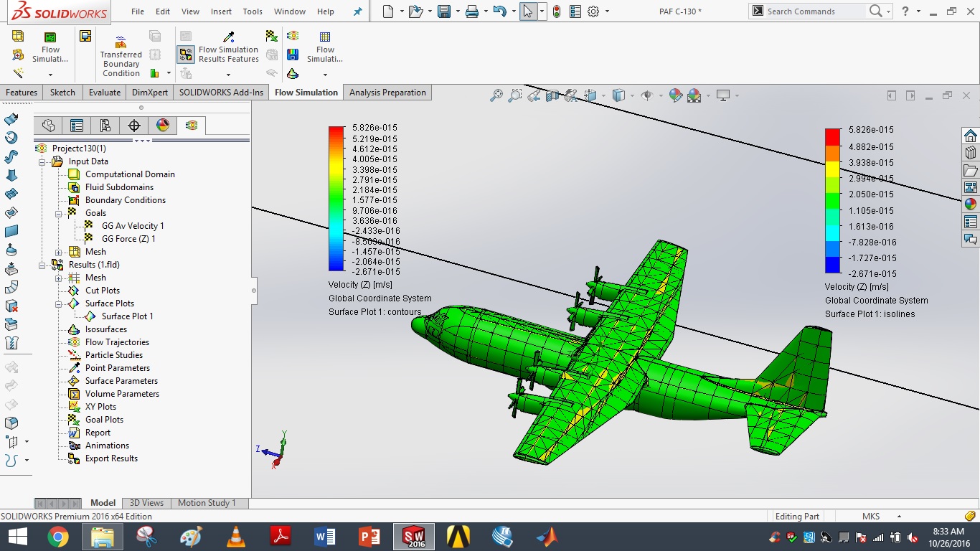Collapse the Goals tree node
980x551 pixels.
point(59,213)
